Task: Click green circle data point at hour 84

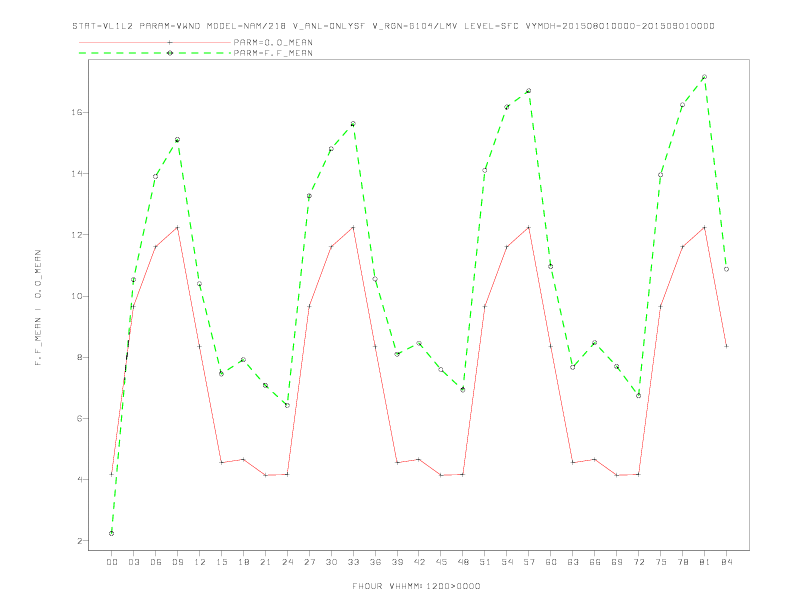Action: coord(726,269)
